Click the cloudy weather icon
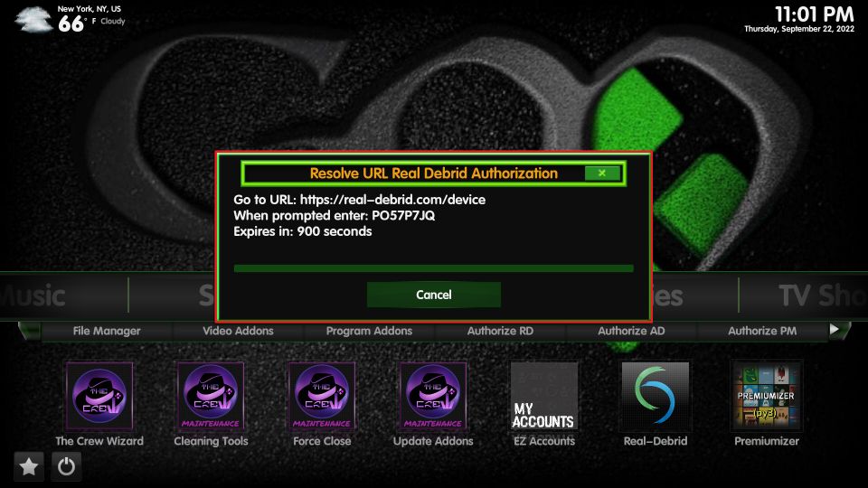Screen dimensions: 868x488 pyautogui.click(x=34, y=19)
